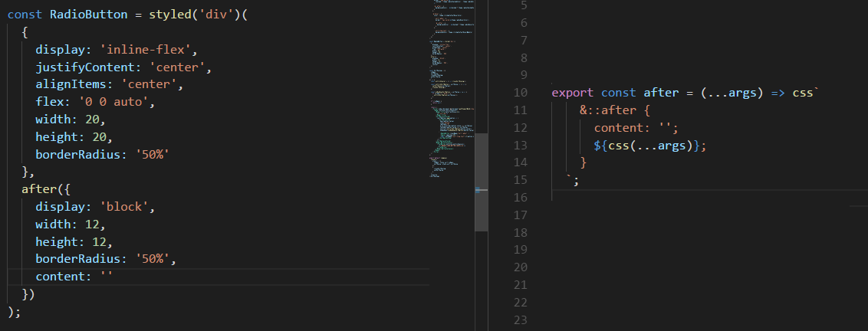This screenshot has height=331, width=868.
Task: Click the alignItems: 'center' line
Action: 110,85
